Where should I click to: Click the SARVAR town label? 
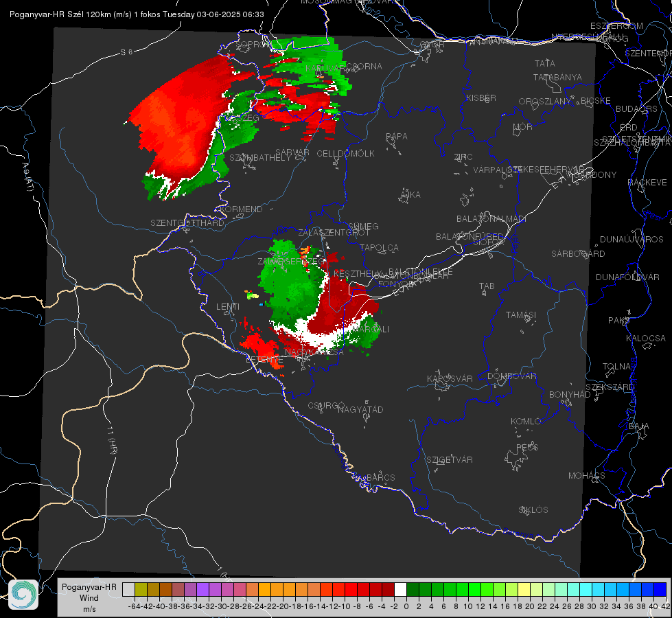[292, 152]
